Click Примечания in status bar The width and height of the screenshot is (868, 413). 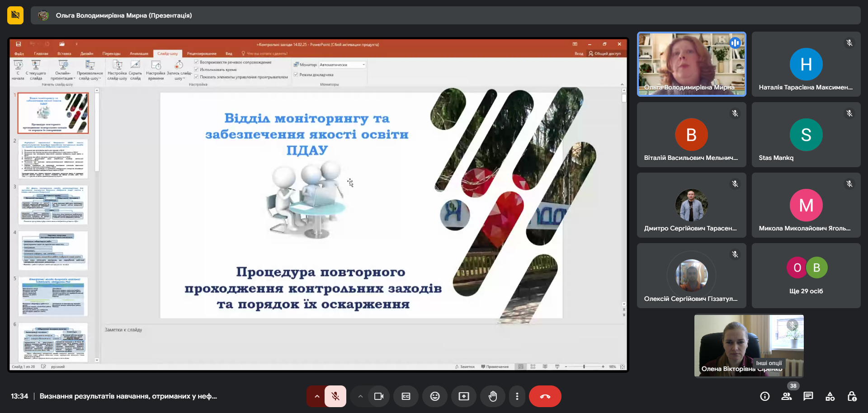[x=495, y=367]
